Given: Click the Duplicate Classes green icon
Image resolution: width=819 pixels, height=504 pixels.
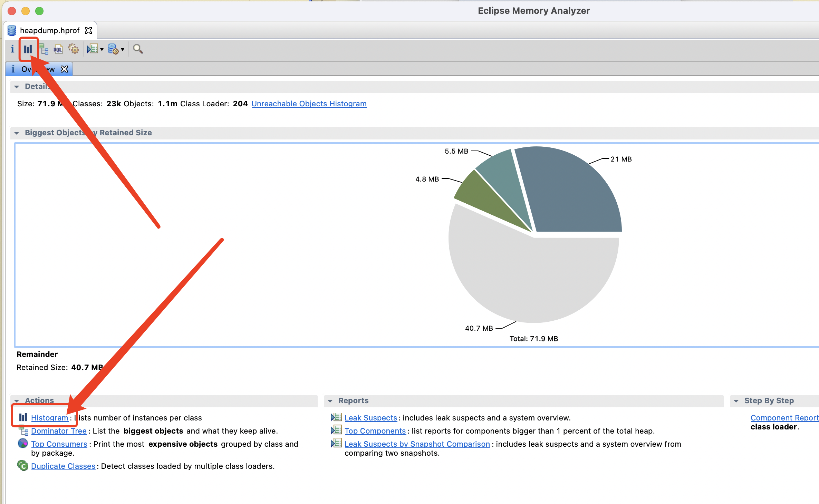Looking at the screenshot, I should click(x=23, y=465).
